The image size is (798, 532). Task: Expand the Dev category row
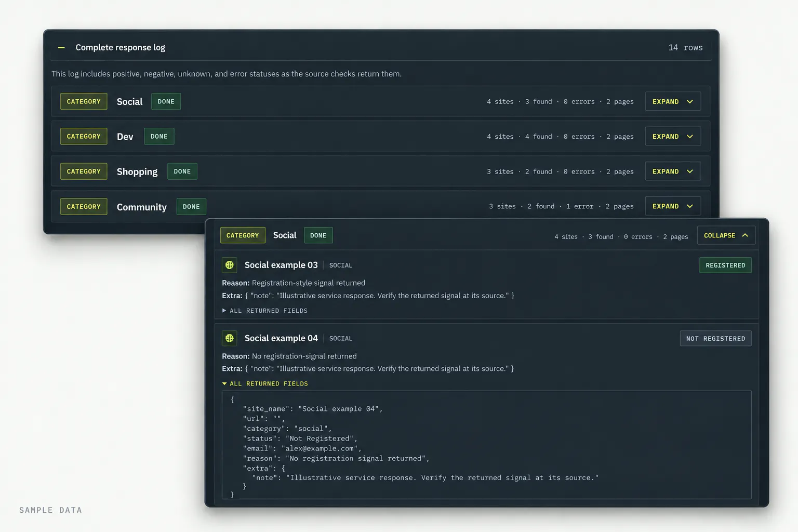(x=673, y=136)
